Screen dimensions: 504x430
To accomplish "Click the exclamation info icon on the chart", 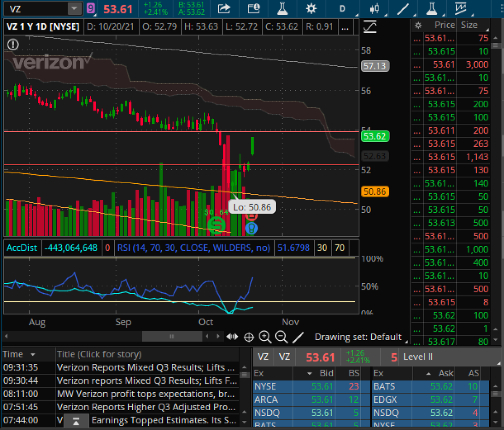I will point(13,44).
